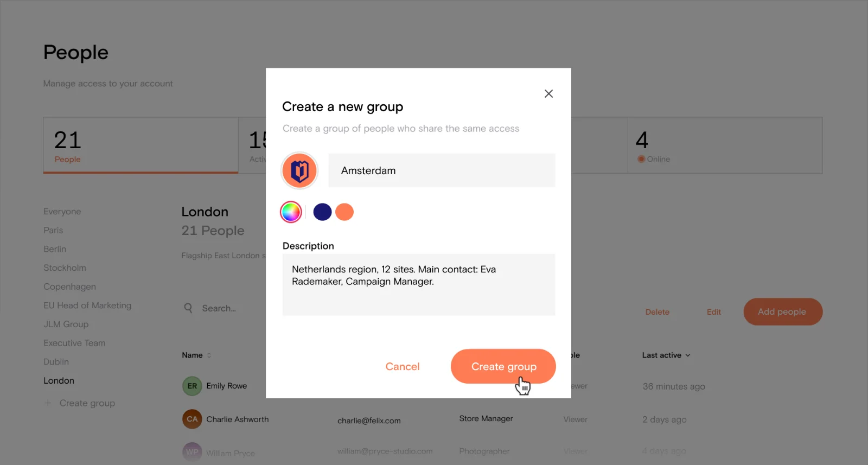Open the Stockholm group

pos(65,268)
